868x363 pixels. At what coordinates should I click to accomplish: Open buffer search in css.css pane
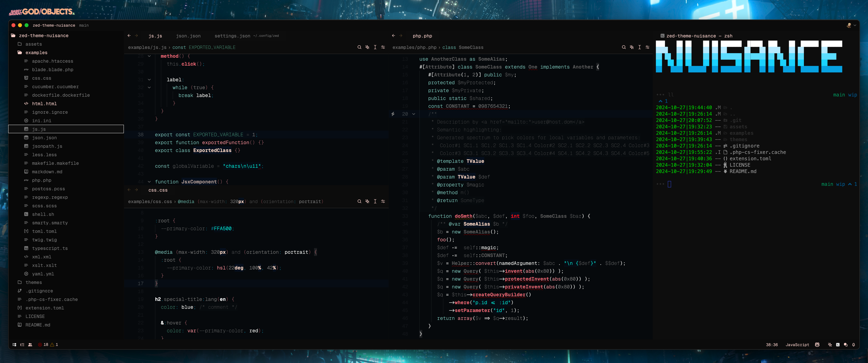click(x=359, y=201)
